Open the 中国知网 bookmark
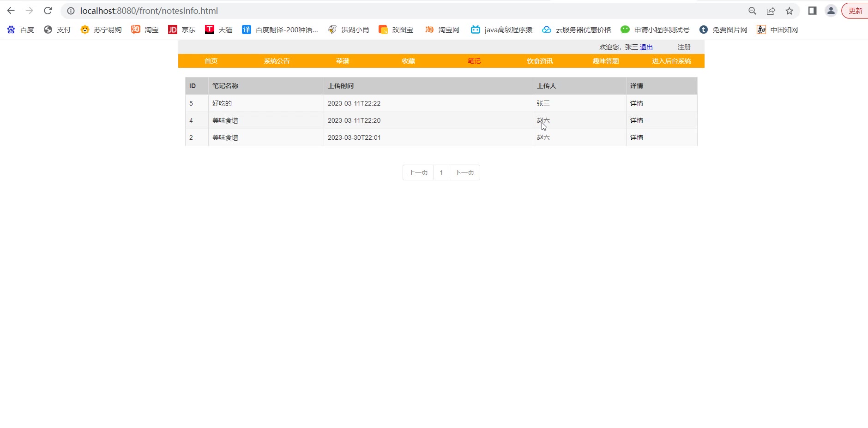 (x=778, y=30)
